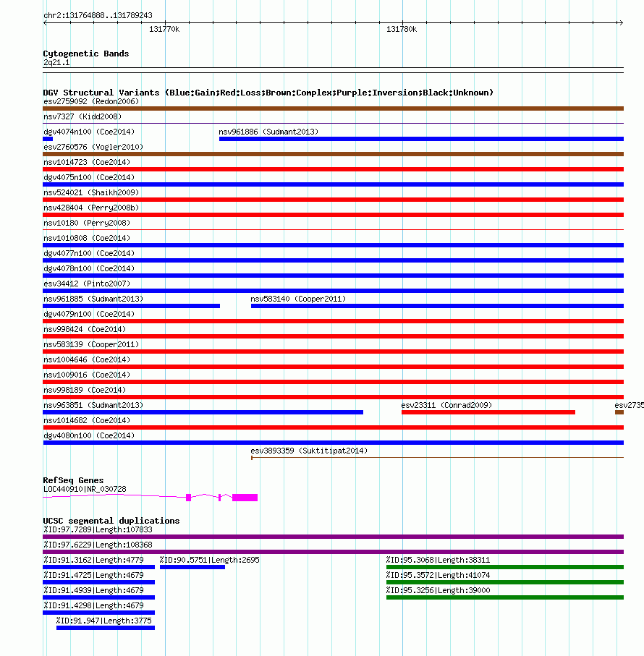The width and height of the screenshot is (644, 656).
Task: Click nsv524021 (Shaikh2009) label
Action: pyautogui.click(x=91, y=192)
